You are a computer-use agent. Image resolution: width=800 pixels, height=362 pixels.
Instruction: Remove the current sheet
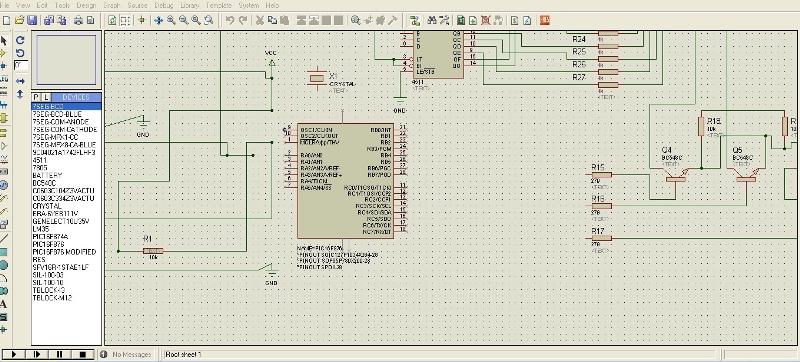(x=486, y=20)
